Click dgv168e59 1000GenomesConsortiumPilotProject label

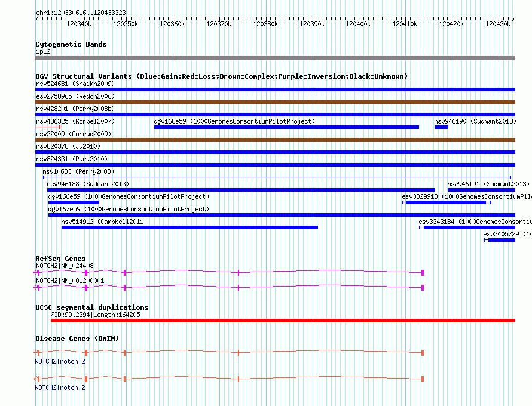[x=234, y=121]
